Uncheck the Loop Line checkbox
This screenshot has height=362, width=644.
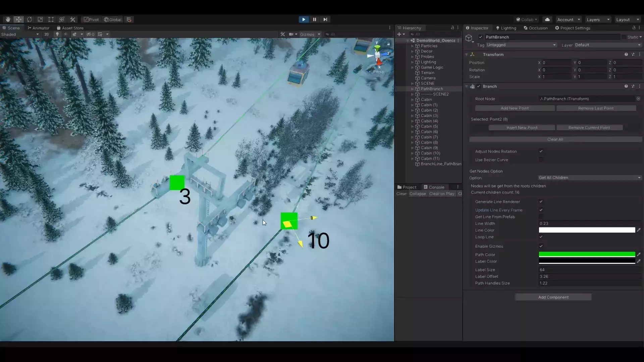coord(541,237)
